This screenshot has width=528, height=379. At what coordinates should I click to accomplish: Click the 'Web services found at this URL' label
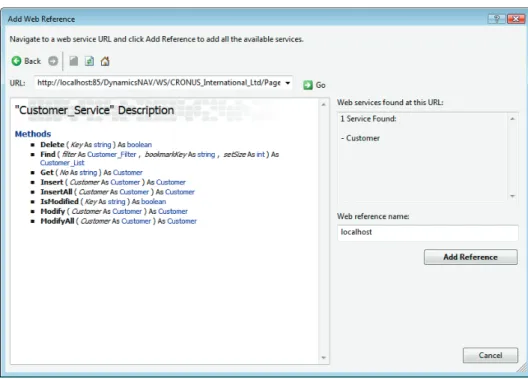[x=390, y=102]
